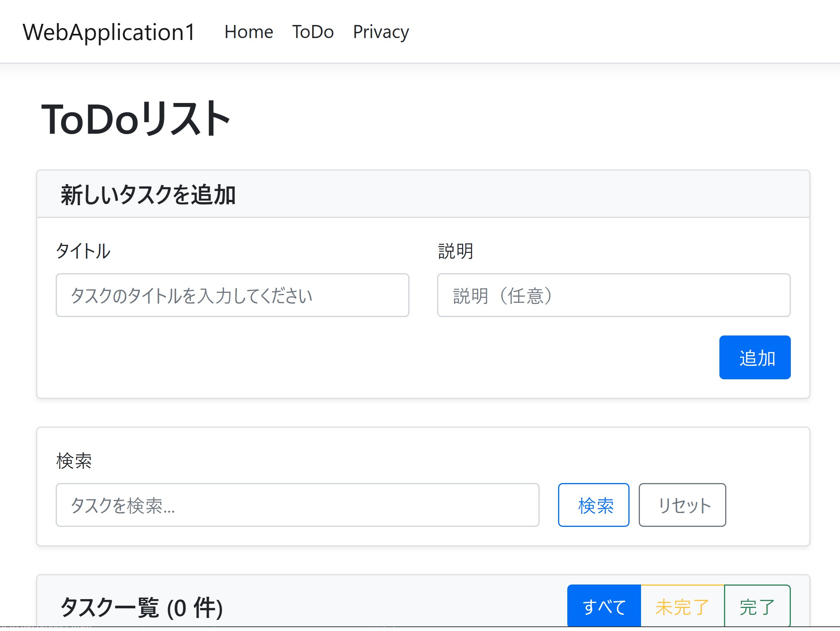840x631 pixels.
Task: Click the リセット button
Action: (x=682, y=505)
